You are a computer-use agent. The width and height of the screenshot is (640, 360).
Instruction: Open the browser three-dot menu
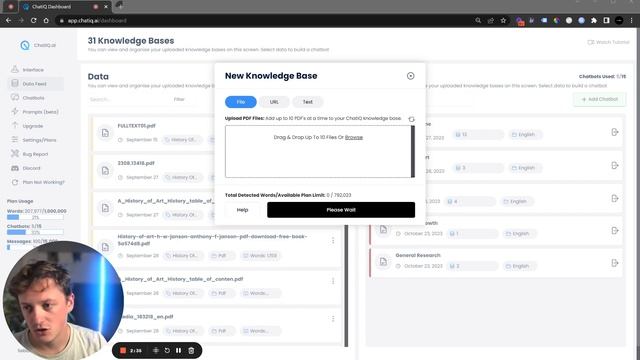(x=632, y=20)
